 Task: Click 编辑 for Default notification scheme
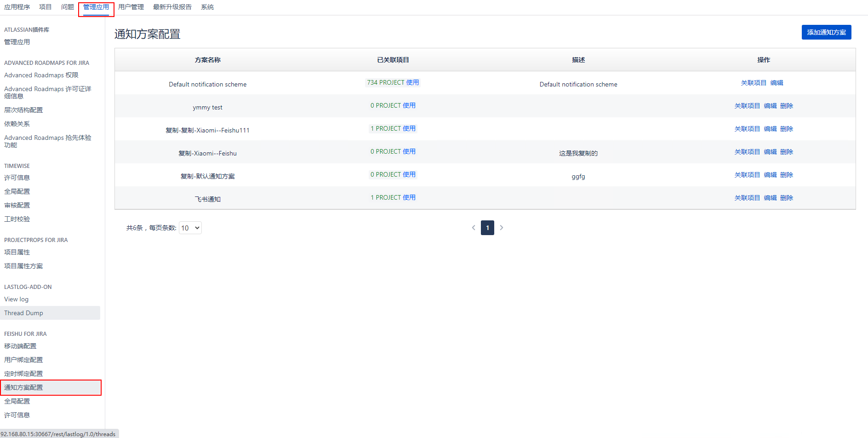[777, 83]
